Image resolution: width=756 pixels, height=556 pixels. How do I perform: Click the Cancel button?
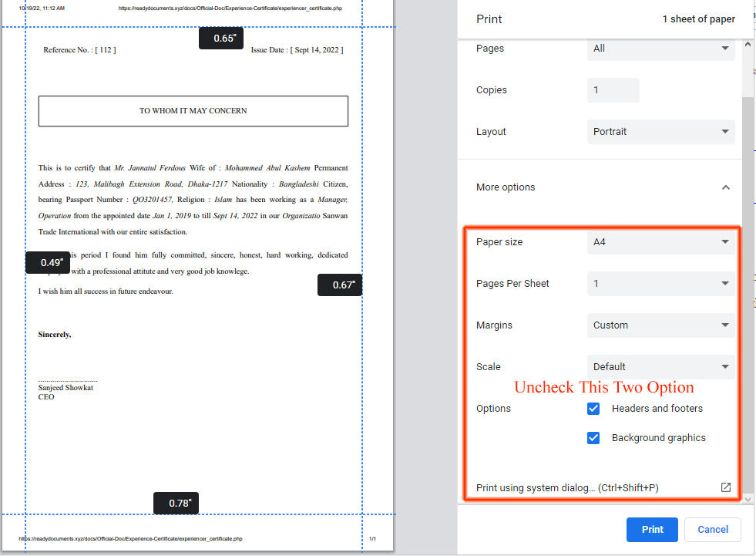pos(713,530)
